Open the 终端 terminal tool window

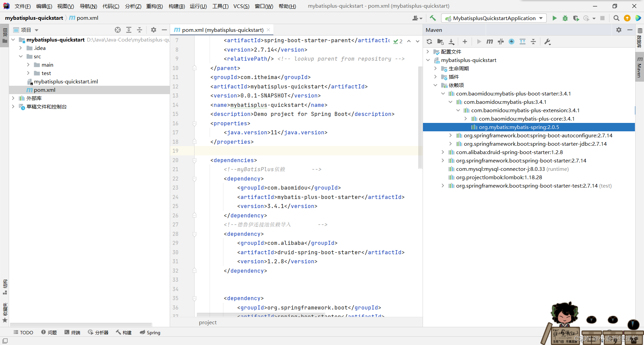(72, 332)
